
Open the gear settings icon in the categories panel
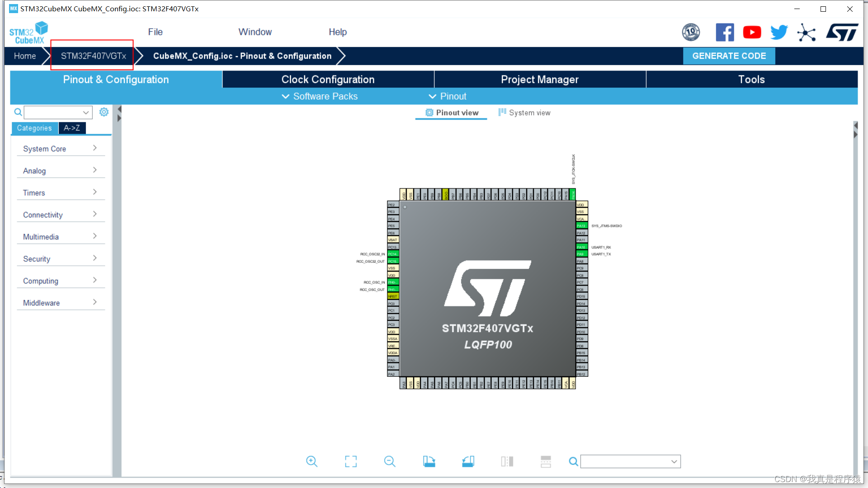[x=104, y=112]
